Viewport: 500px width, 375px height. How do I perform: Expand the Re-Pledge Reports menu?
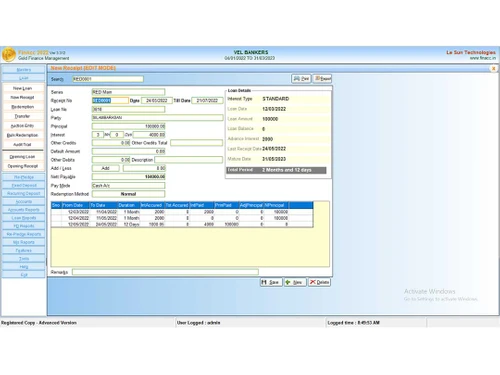point(23,234)
